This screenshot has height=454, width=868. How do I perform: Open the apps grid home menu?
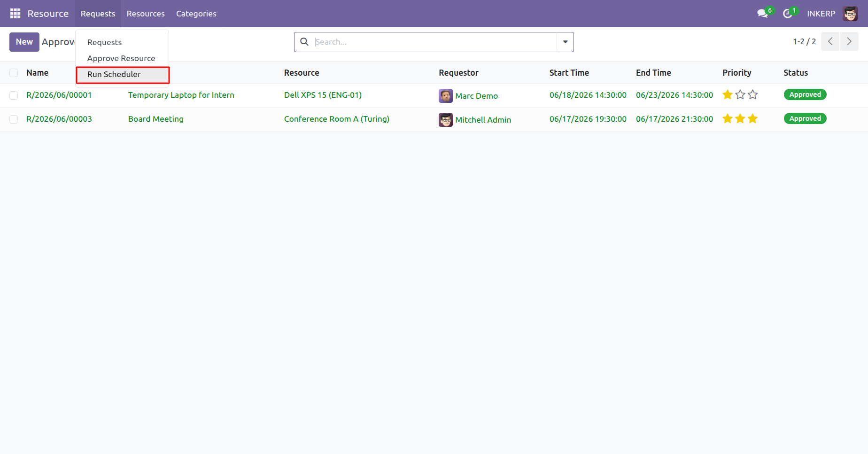(x=15, y=14)
